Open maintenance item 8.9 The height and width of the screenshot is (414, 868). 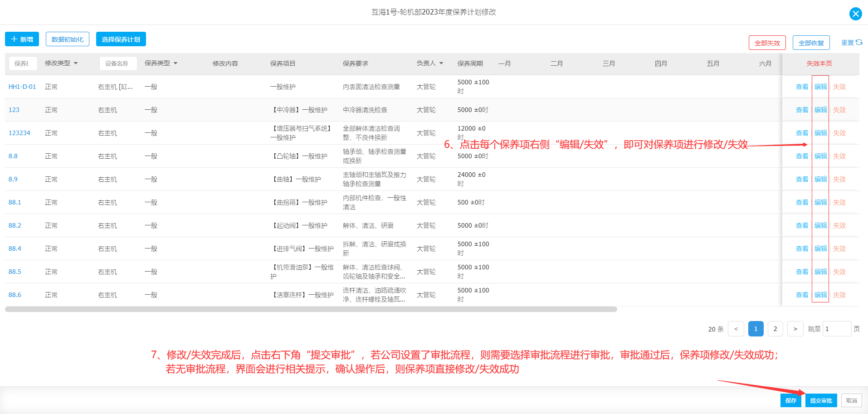point(13,179)
